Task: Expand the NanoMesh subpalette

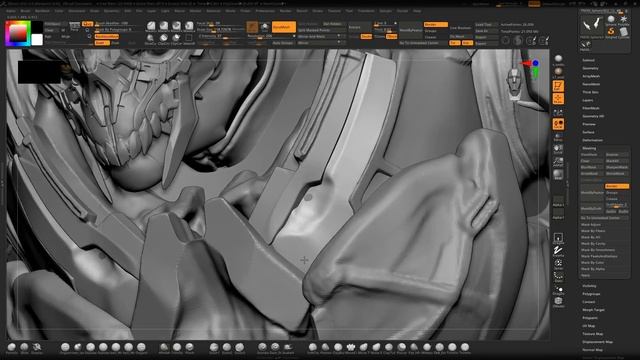Action: tap(591, 84)
